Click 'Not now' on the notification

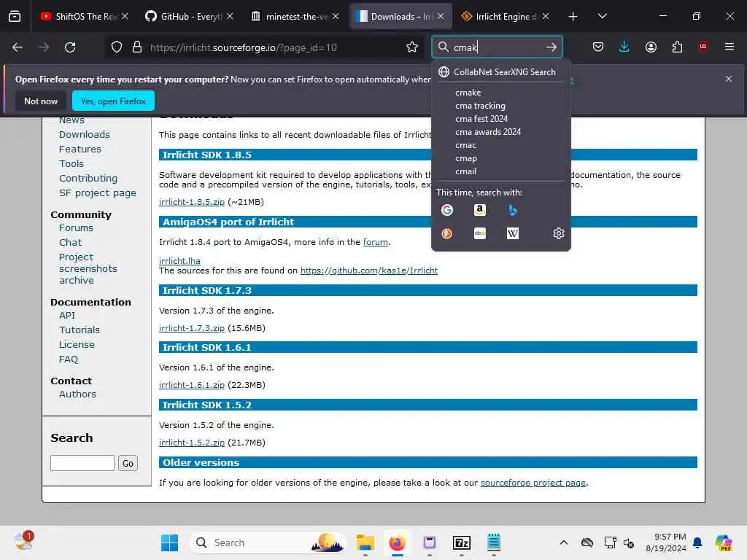41,101
